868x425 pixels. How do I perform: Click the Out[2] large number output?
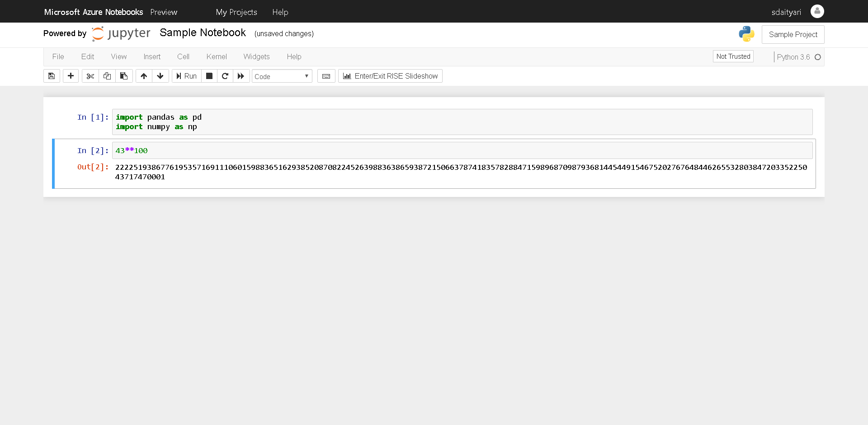tap(461, 172)
